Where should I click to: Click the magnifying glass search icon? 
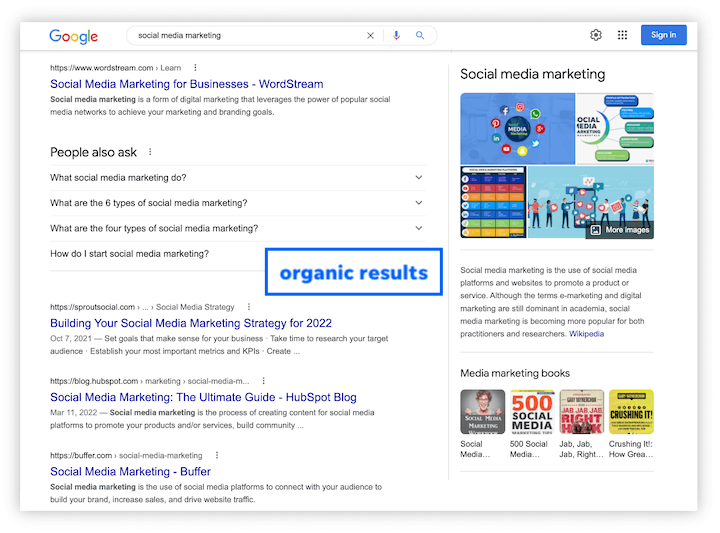point(420,35)
